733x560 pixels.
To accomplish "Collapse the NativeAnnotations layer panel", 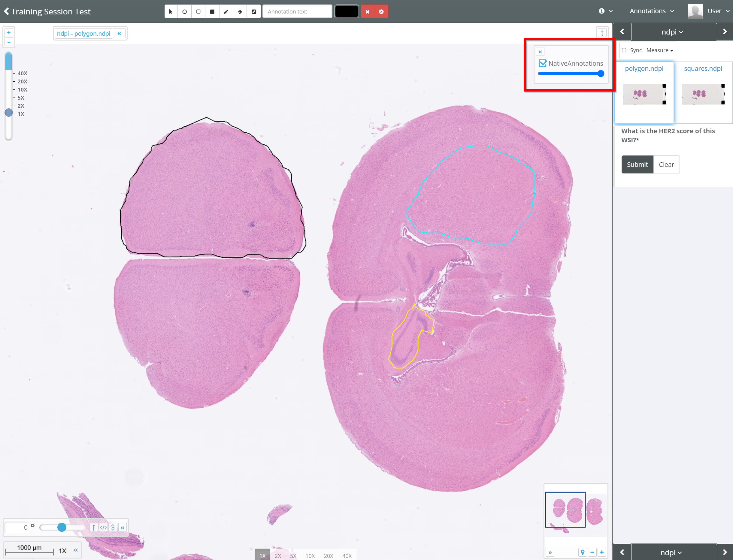I will click(x=540, y=52).
